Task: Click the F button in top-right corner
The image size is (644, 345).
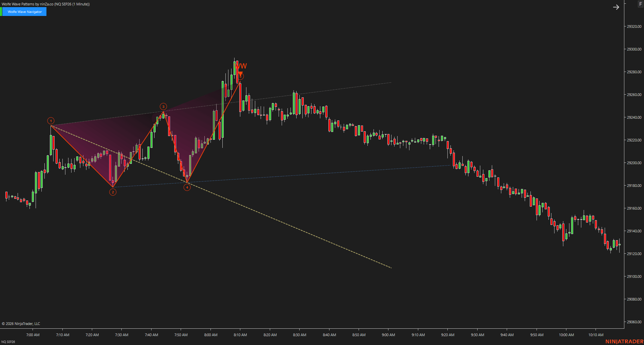Action: point(641,4)
